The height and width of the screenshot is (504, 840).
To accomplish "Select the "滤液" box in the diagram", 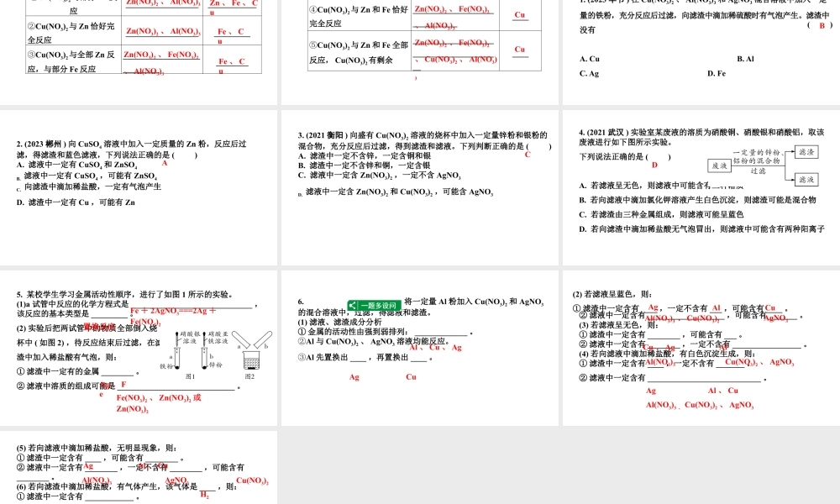I will 806,179.
